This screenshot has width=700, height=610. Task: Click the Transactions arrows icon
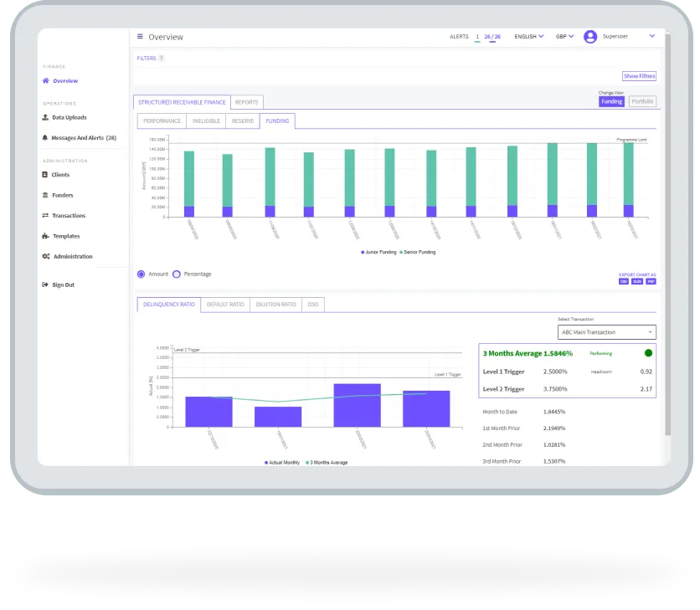coord(45,216)
